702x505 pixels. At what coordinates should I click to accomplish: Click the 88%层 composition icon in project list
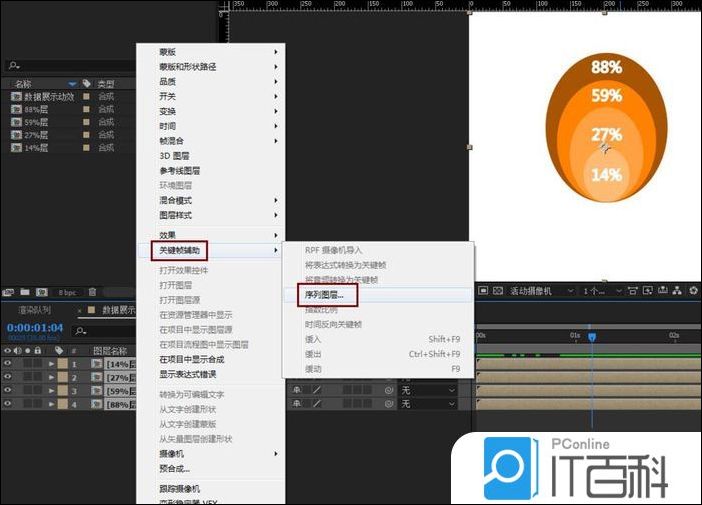pos(17,109)
